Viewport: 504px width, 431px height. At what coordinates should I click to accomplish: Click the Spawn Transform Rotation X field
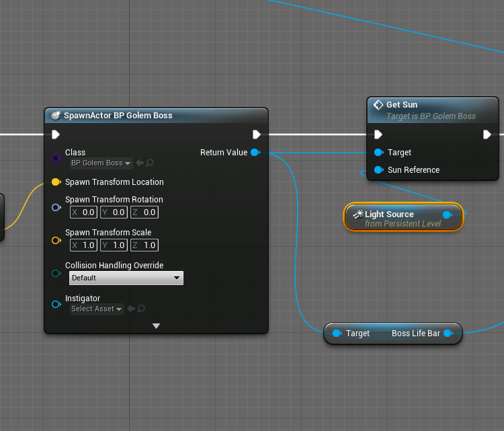point(84,212)
